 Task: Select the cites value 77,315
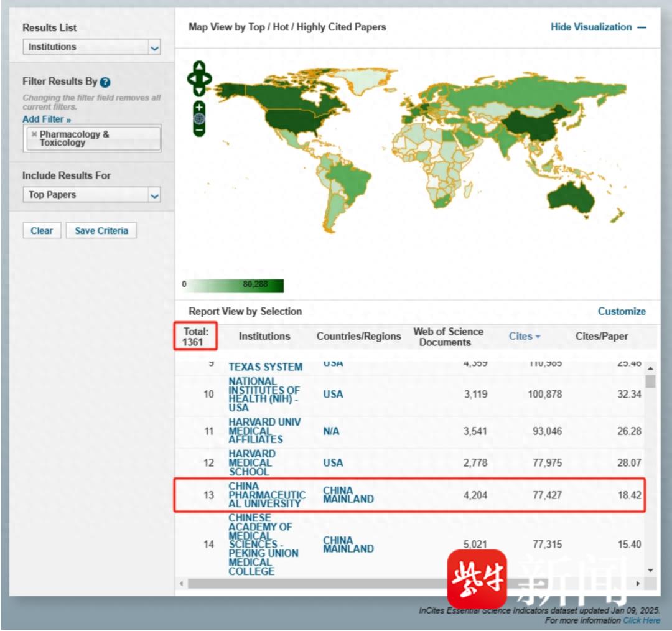point(548,545)
